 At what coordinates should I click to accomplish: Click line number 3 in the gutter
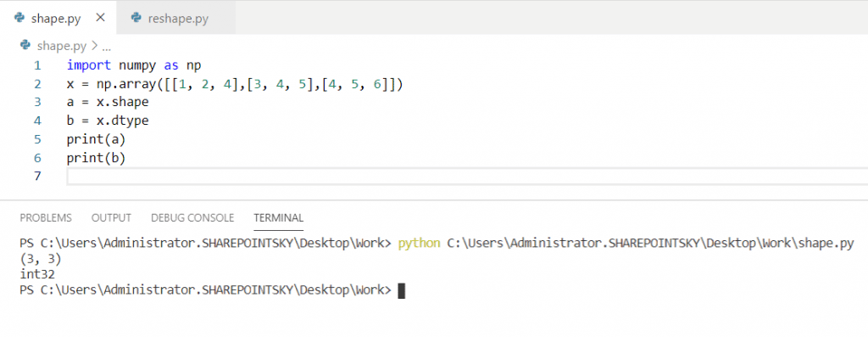[x=37, y=103]
